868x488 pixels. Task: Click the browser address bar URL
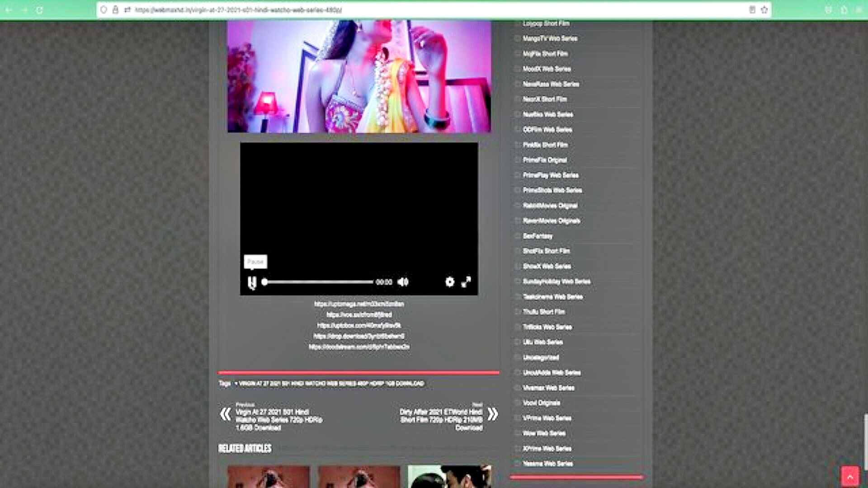coord(239,10)
